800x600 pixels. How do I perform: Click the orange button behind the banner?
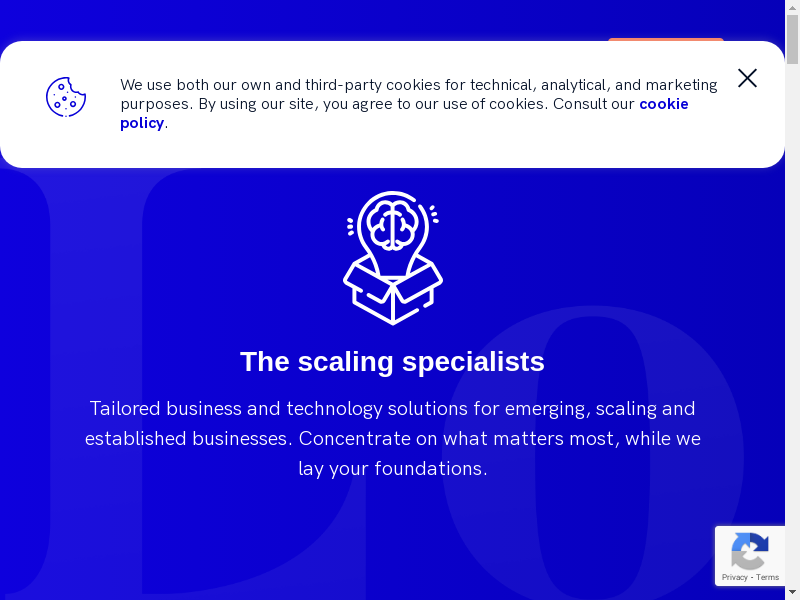click(665, 40)
